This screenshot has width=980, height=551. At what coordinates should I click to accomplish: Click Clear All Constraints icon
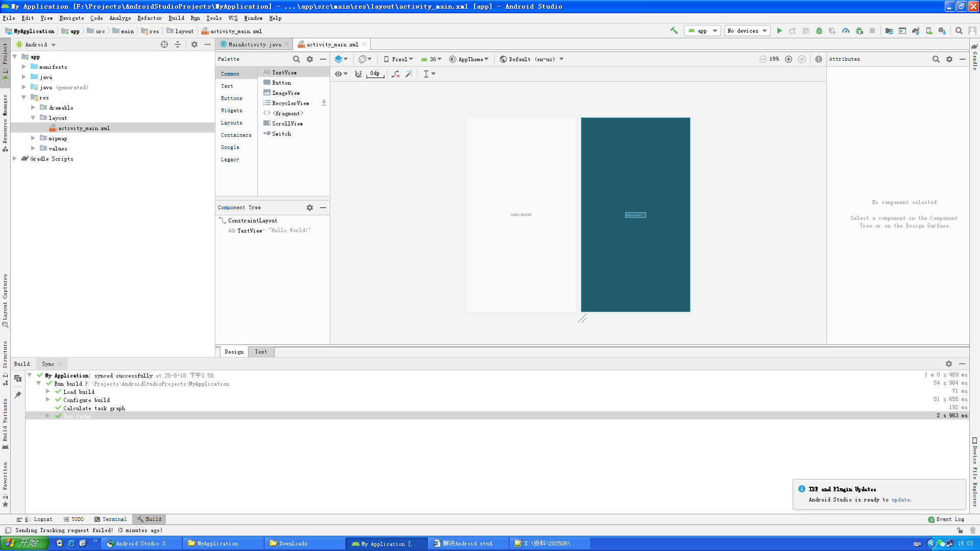(x=396, y=74)
